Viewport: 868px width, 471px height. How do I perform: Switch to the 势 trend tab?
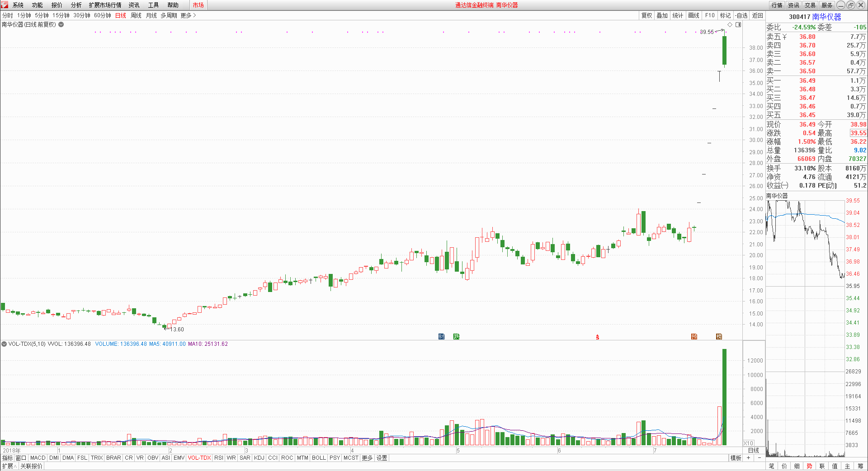809,466
